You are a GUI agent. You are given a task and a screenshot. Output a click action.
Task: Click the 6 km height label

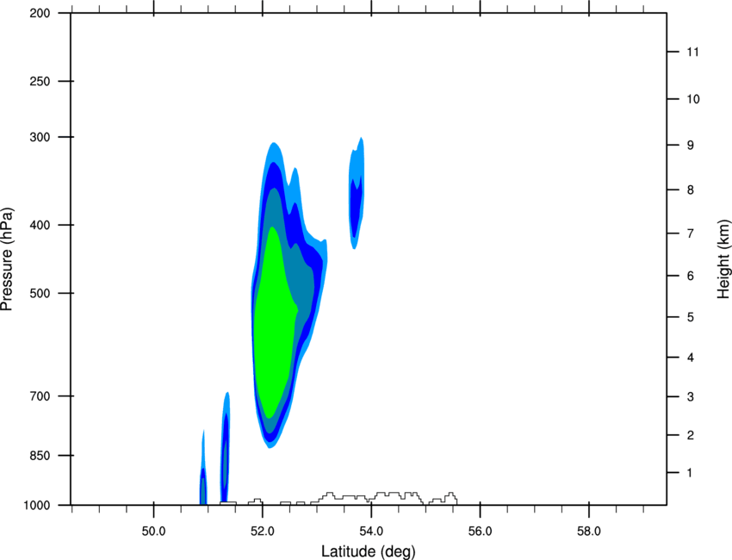(x=691, y=276)
